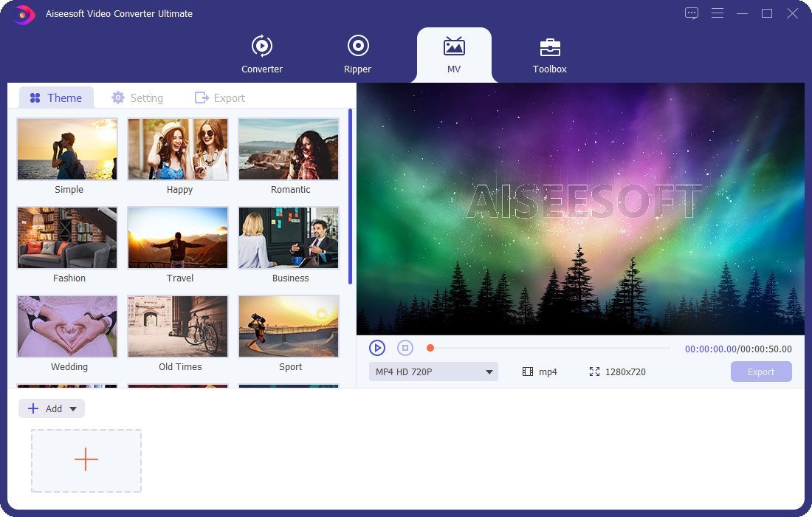Screen dimensions: 812x517
Task: Click the Export button below preview
Action: 761,372
